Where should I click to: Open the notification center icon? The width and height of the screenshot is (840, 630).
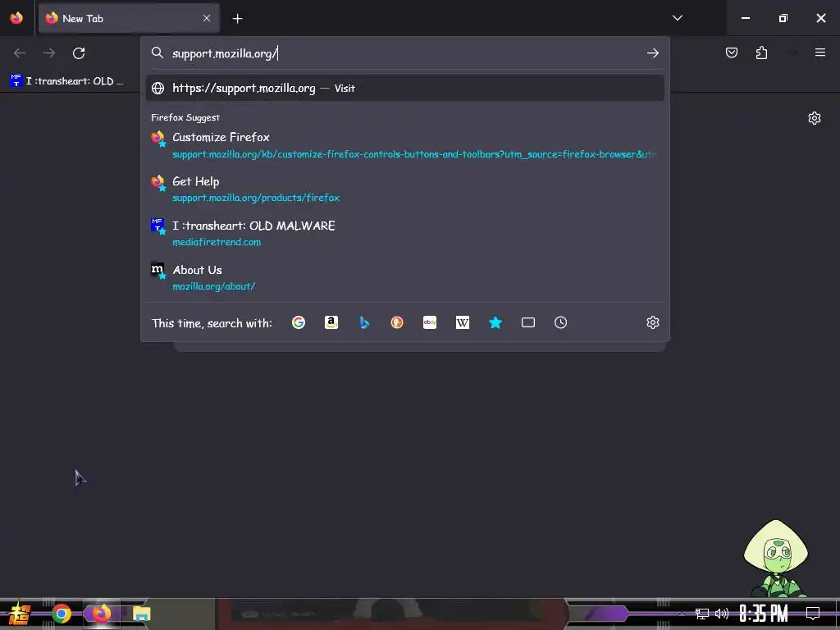click(813, 614)
